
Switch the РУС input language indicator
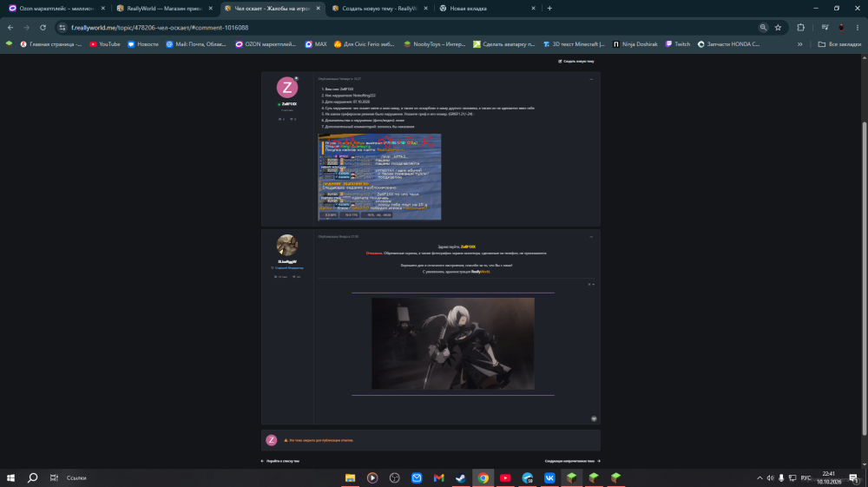pos(806,477)
